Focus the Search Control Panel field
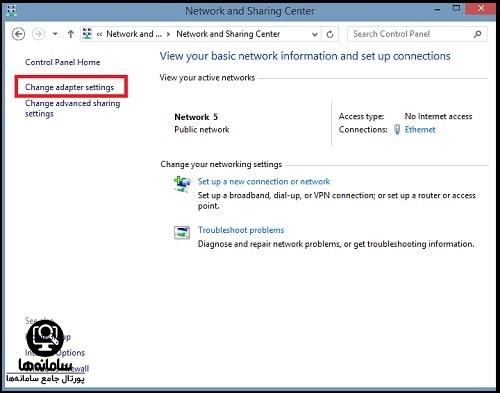 point(417,34)
